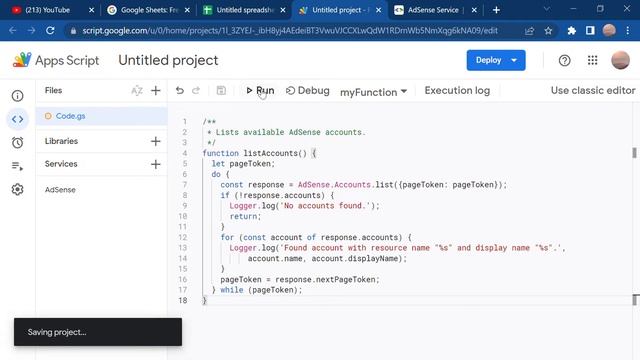The image size is (640, 360).
Task: Open the Help question mark icon
Action: pyautogui.click(x=564, y=61)
